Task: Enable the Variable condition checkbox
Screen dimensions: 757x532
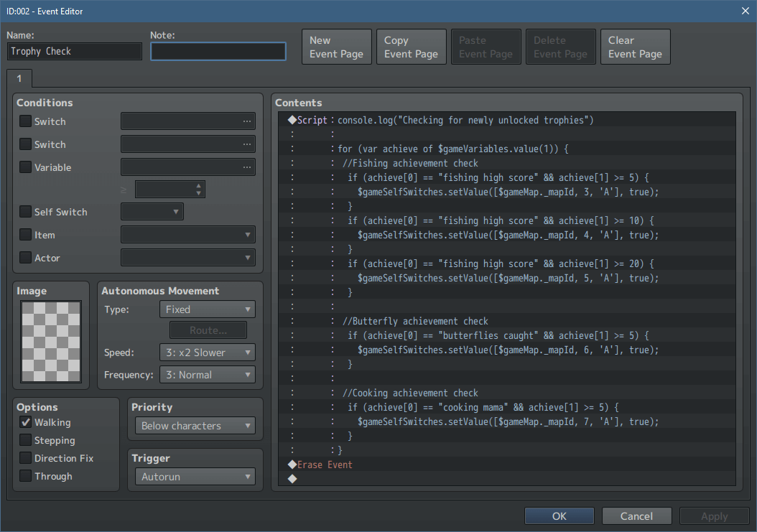Action: 25,167
